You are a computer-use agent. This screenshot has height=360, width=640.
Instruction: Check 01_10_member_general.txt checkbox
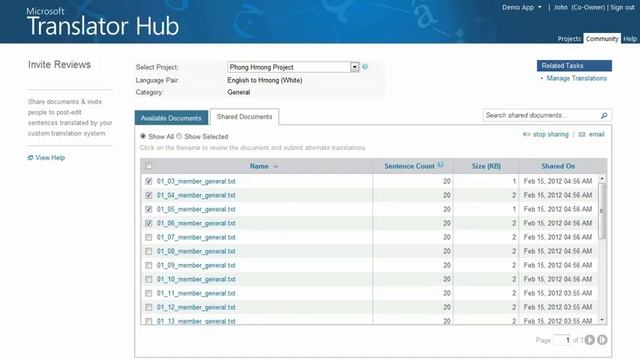pyautogui.click(x=149, y=279)
